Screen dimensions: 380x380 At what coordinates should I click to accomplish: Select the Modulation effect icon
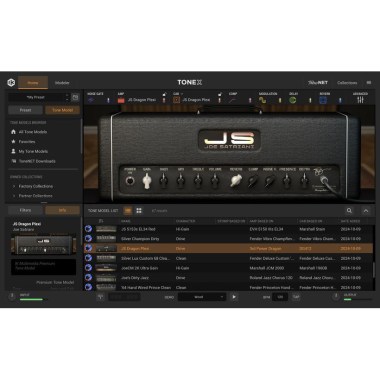[263, 100]
